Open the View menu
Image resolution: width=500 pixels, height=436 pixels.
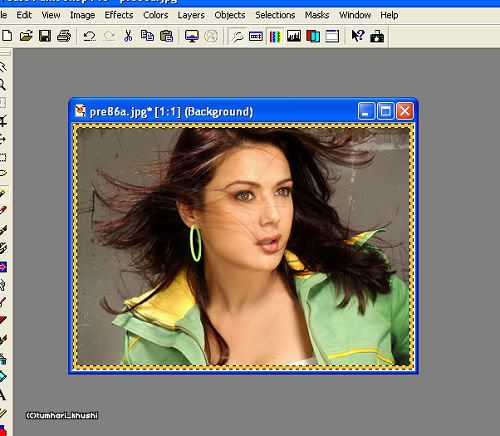tap(51, 15)
